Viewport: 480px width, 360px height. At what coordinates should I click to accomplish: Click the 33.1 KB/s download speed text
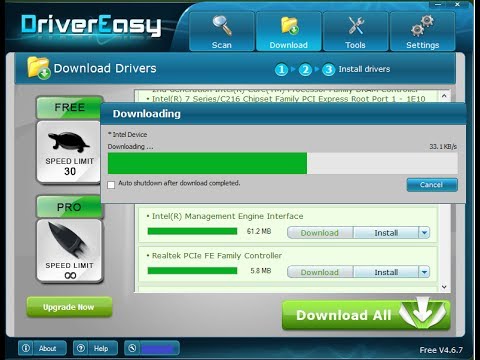[443, 146]
